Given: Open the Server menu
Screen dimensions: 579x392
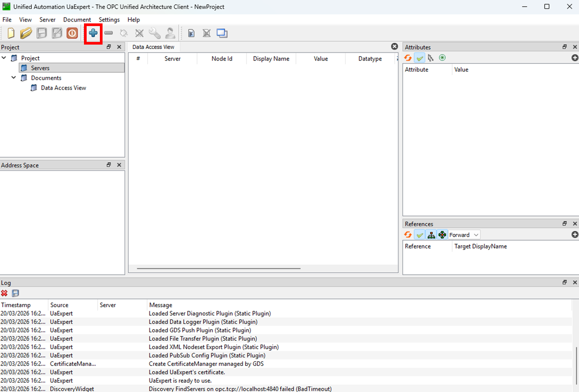Looking at the screenshot, I should tap(47, 19).
